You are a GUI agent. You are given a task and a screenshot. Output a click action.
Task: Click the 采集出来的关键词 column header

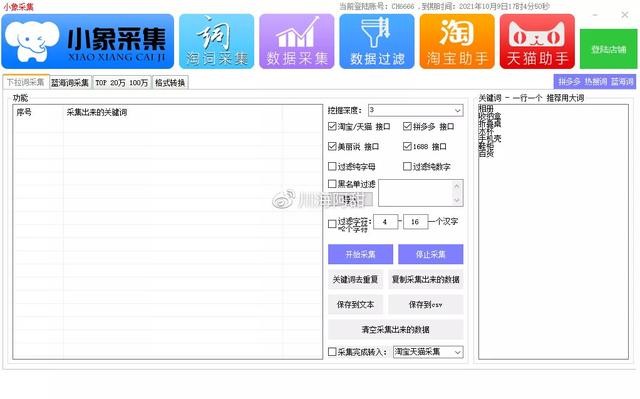coord(173,112)
